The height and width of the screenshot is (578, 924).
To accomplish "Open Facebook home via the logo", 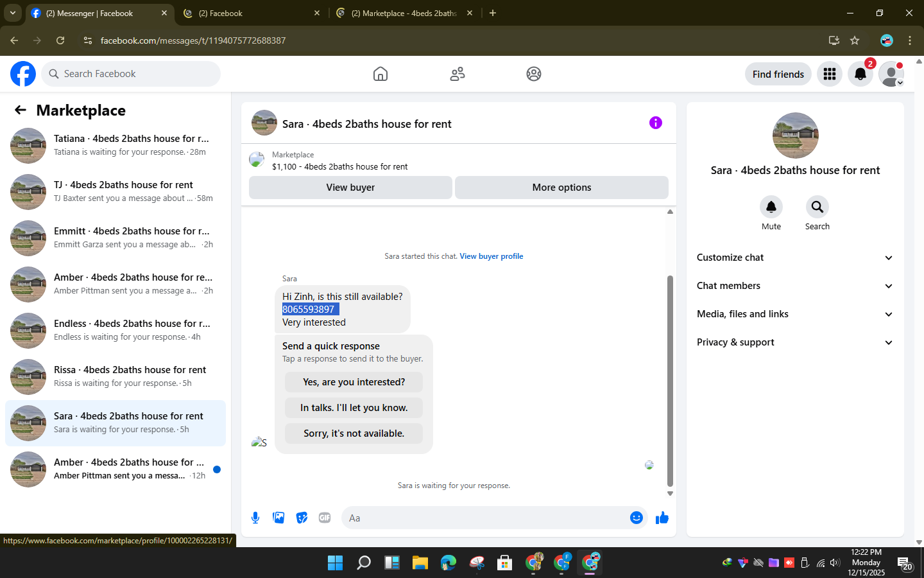I will tap(23, 74).
